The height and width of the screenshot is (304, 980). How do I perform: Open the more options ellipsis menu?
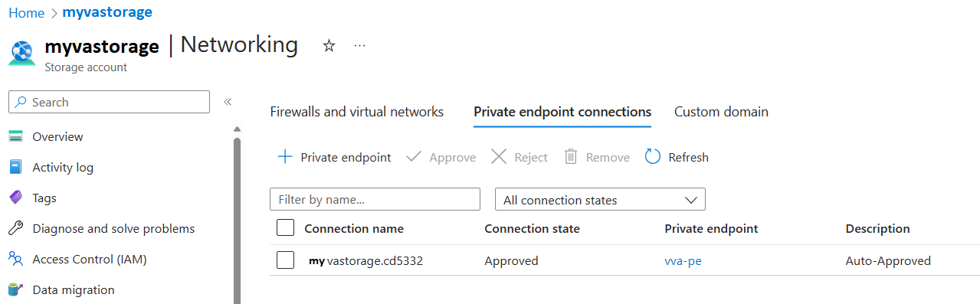coord(359,46)
